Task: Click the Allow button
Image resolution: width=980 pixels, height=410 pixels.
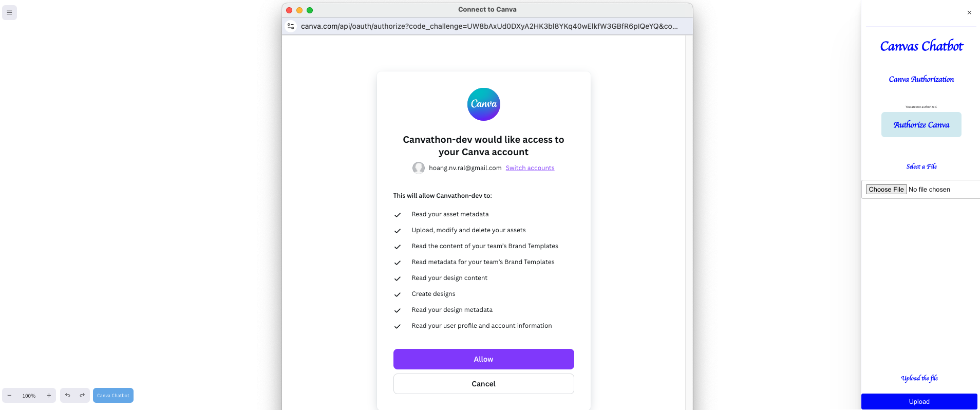Action: [483, 359]
